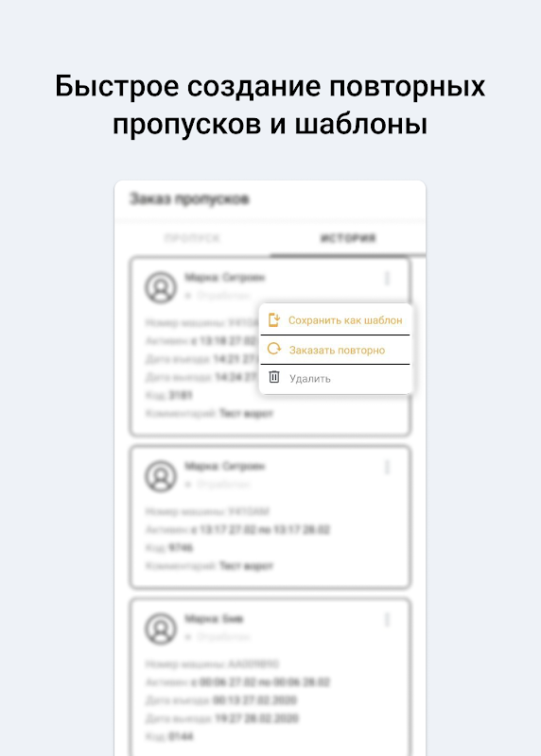Switch to the ИСТОРИЯ tab
The width and height of the screenshot is (541, 756).
pos(348,238)
